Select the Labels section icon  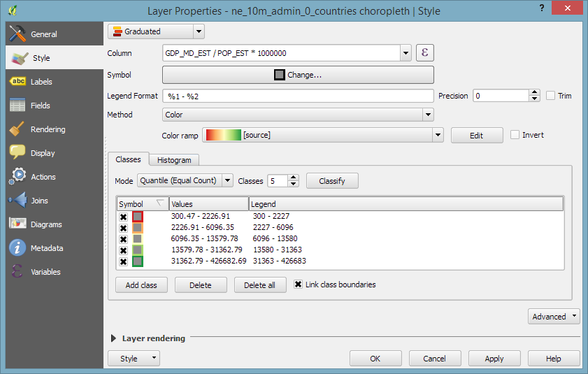pyautogui.click(x=18, y=82)
